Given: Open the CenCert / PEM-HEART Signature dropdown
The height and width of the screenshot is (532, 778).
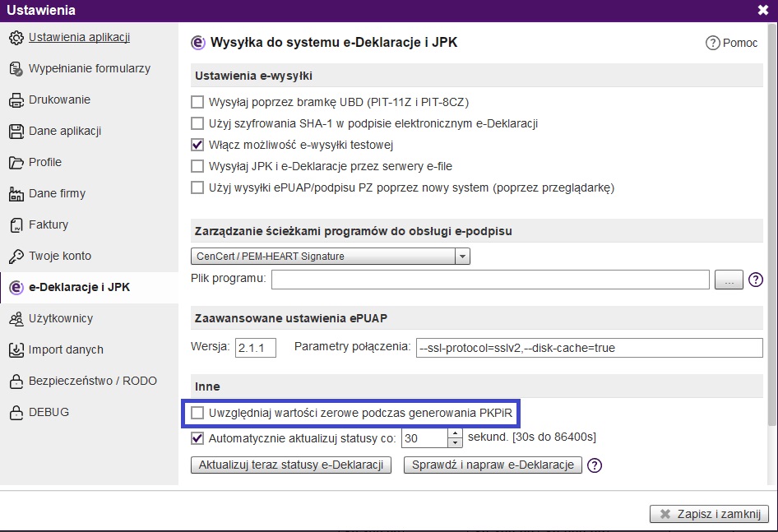Looking at the screenshot, I should tap(330, 257).
